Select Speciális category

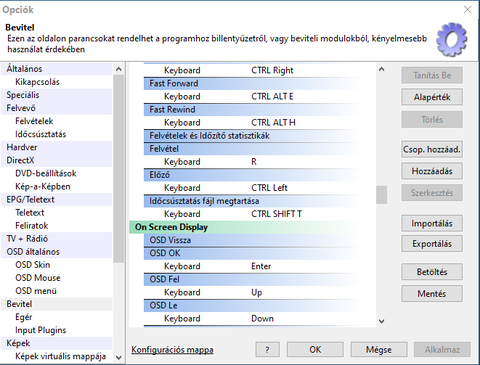57,95
